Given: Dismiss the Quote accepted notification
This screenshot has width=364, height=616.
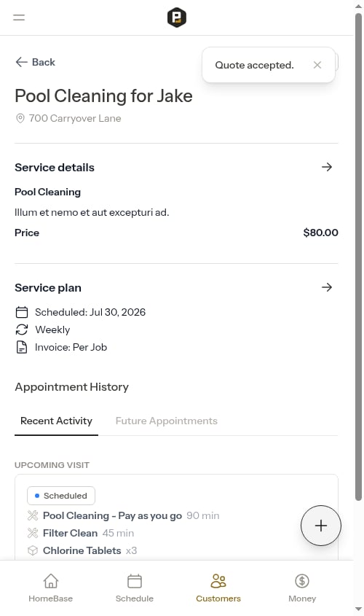Looking at the screenshot, I should 317,65.
